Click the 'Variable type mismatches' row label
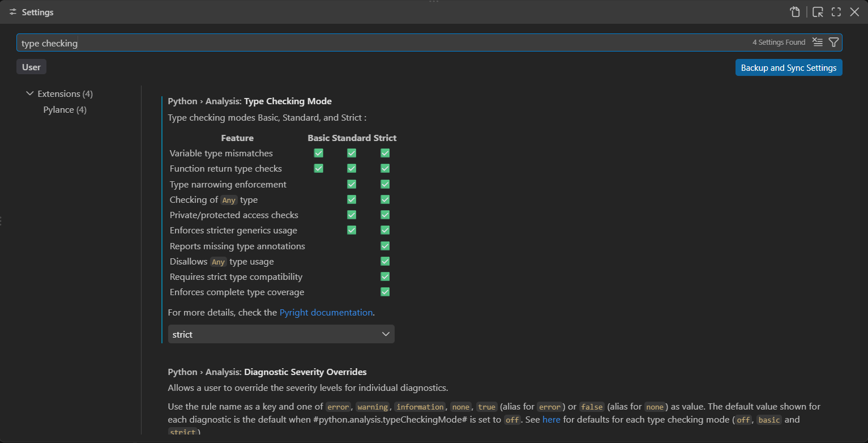 pyautogui.click(x=221, y=153)
